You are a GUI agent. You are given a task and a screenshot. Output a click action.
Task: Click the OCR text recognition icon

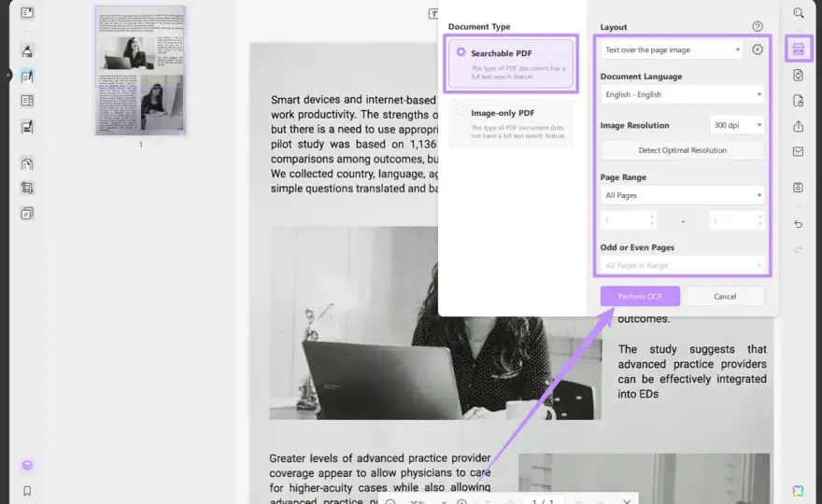point(798,49)
